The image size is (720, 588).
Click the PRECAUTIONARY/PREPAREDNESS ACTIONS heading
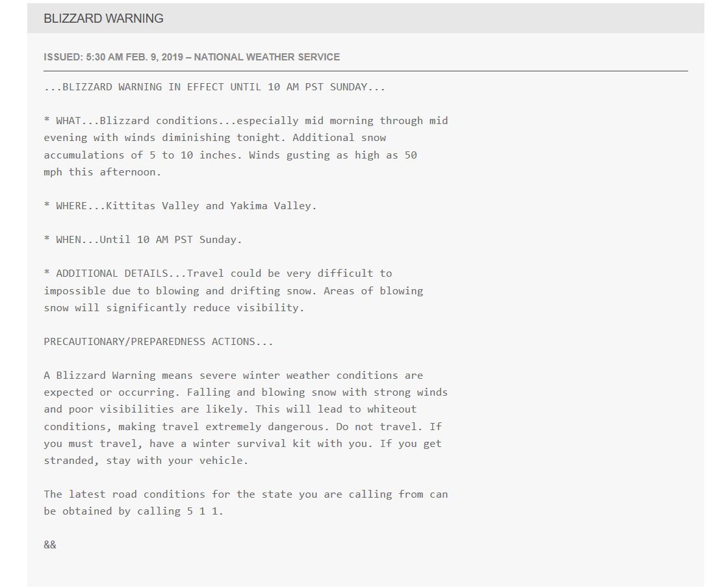pyautogui.click(x=159, y=342)
